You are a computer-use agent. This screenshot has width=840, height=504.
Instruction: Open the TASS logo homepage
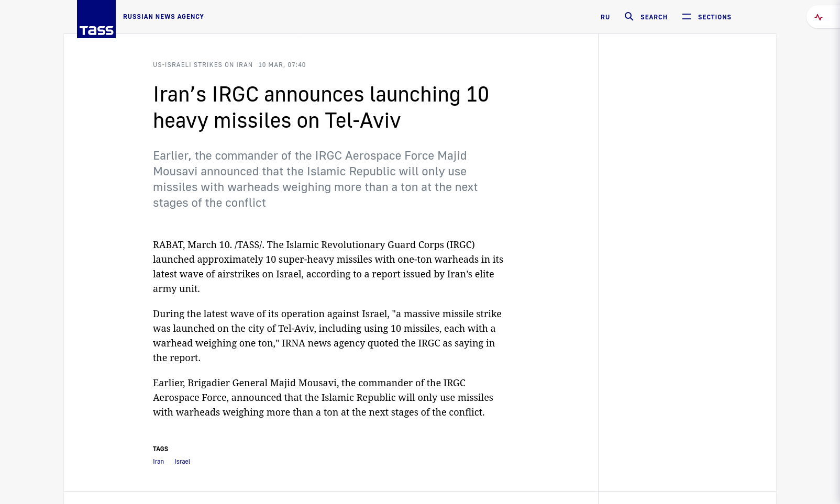click(x=96, y=19)
